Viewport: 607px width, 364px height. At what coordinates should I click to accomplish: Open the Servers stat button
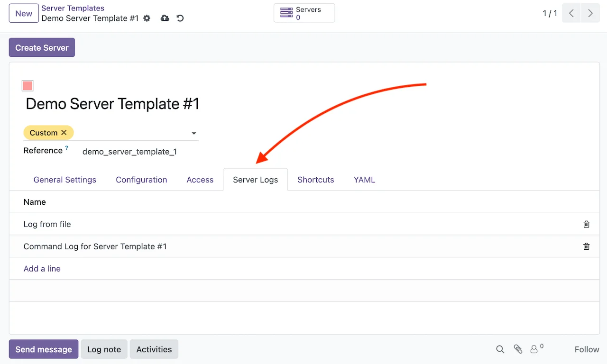pos(304,13)
